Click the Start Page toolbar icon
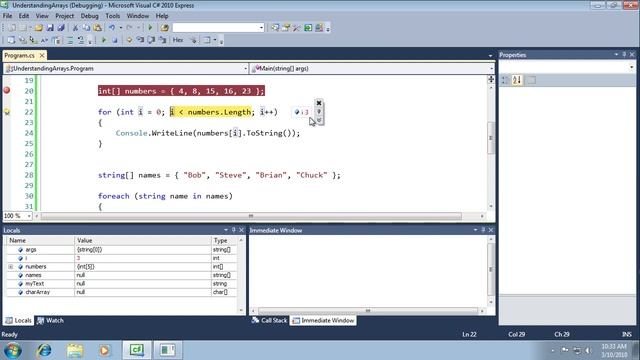 pos(308,28)
